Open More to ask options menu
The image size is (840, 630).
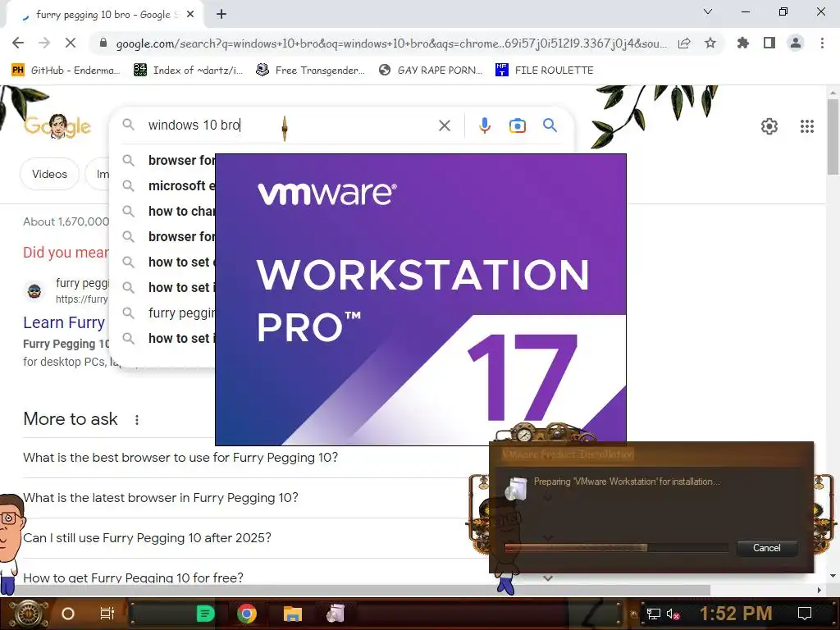coord(137,419)
